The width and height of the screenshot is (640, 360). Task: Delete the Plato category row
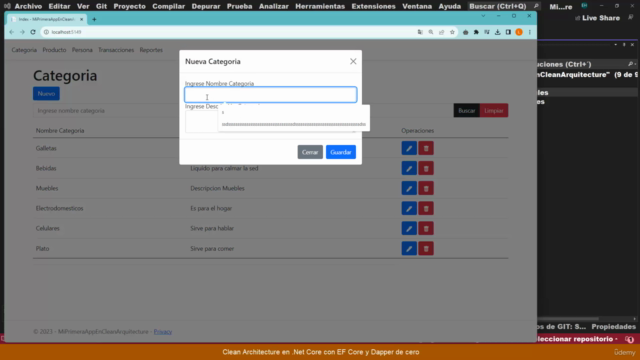[426, 248]
